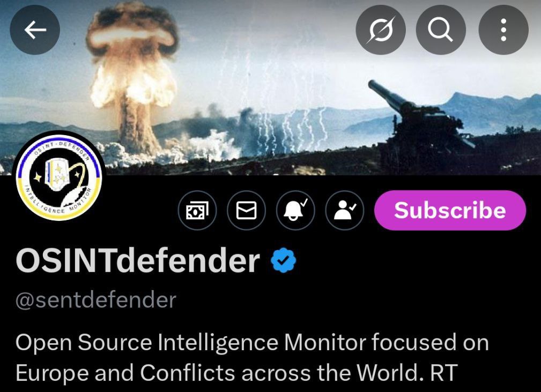541x392 pixels.
Task: Send a tip via the money icon
Action: coord(197,210)
